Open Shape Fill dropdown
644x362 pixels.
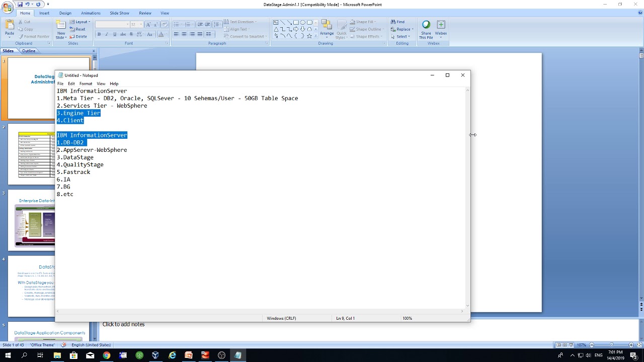click(x=364, y=22)
